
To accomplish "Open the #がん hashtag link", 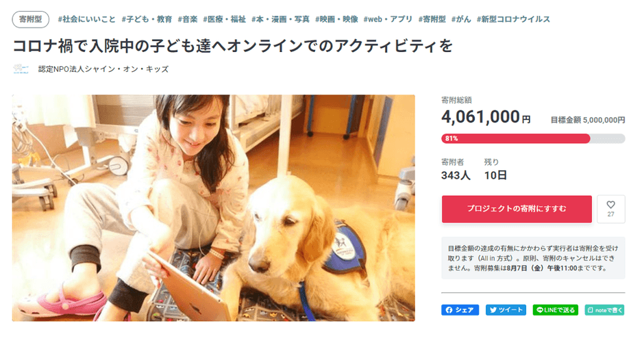I will click(461, 19).
